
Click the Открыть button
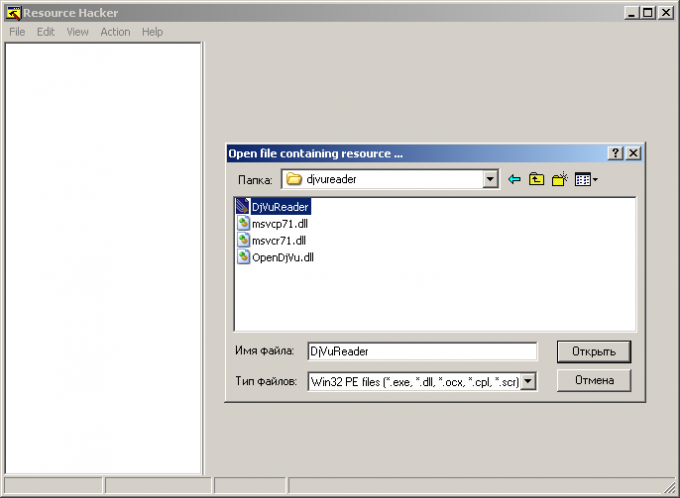pyautogui.click(x=594, y=351)
